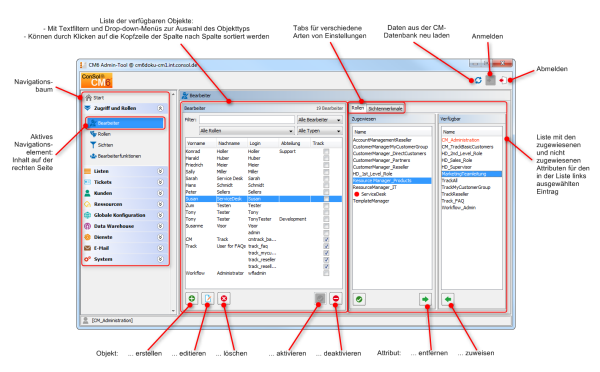Viewport: 600px width, 372px height.
Task: Toggle Track checkbox for Konrad Holler
Action: 326,152
